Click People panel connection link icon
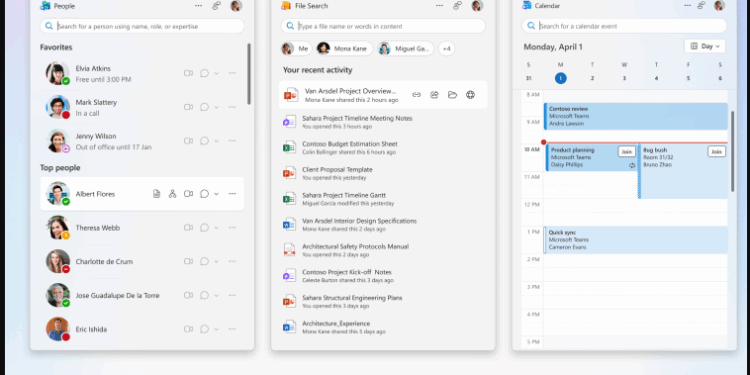 217,6
